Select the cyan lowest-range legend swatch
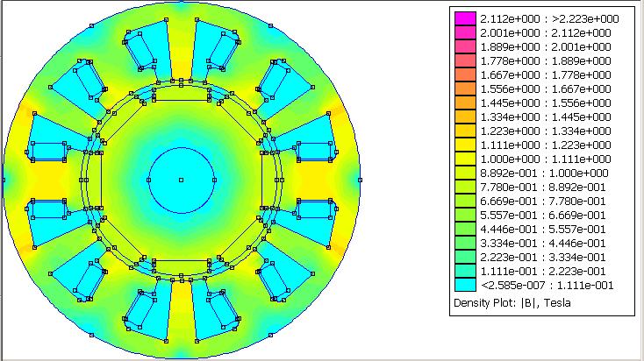This screenshot has height=361, width=644. (466, 285)
